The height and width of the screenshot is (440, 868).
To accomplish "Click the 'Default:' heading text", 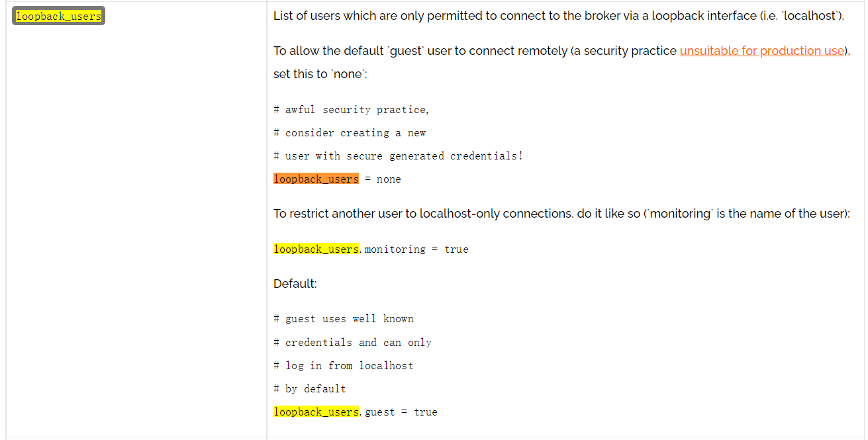I will pyautogui.click(x=295, y=284).
